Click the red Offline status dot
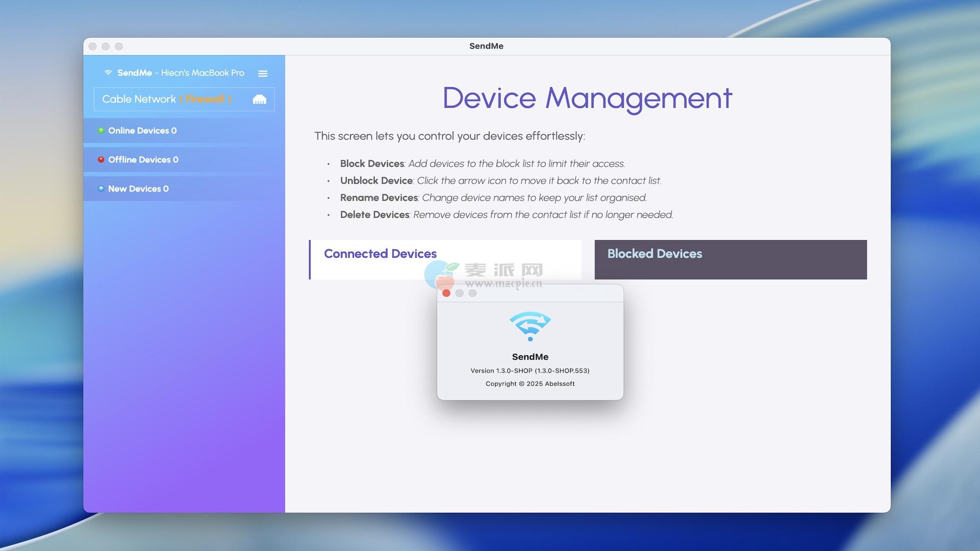980x551 pixels. click(x=101, y=160)
